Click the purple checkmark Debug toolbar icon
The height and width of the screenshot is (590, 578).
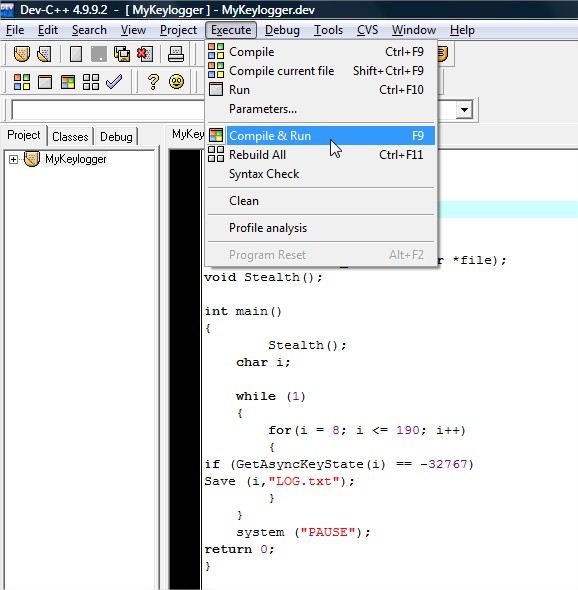tap(114, 81)
